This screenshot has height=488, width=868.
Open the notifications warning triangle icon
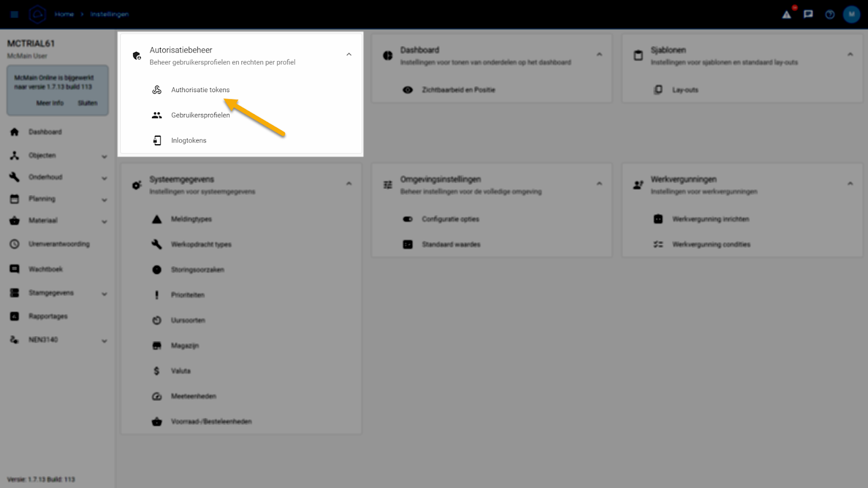pyautogui.click(x=787, y=15)
